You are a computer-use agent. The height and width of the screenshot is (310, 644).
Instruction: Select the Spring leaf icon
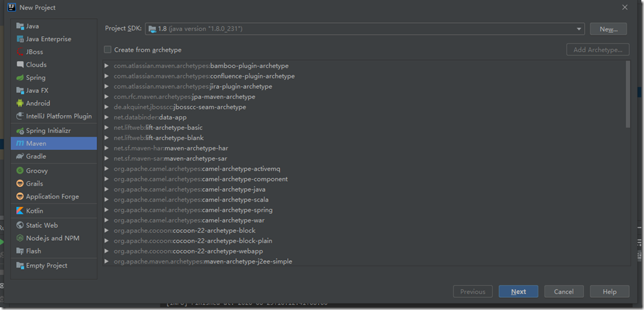pos(20,77)
